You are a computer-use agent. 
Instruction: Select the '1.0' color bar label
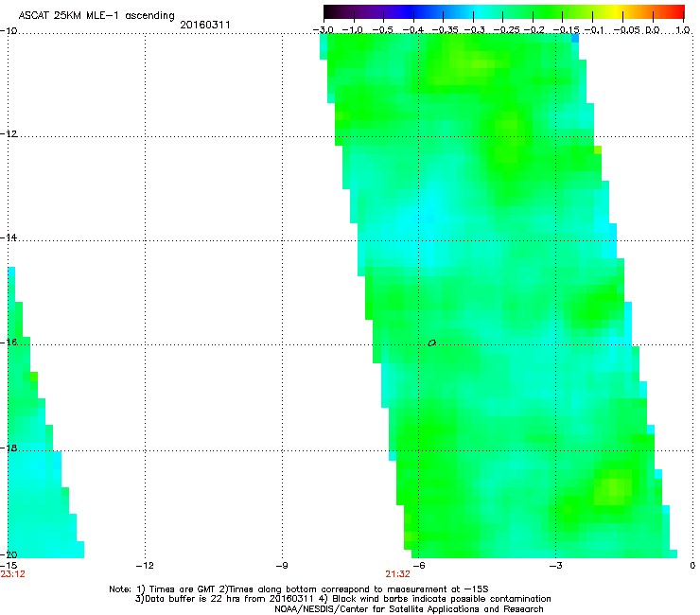(x=683, y=30)
